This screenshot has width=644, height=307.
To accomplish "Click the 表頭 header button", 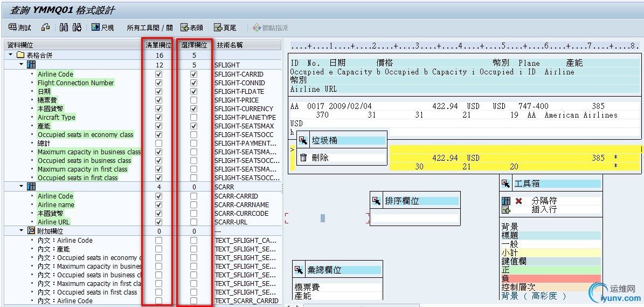I will [x=192, y=28].
